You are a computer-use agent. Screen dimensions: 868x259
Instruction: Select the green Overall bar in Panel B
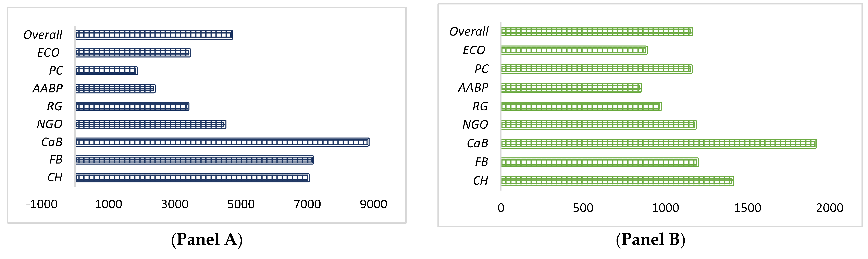coord(596,32)
